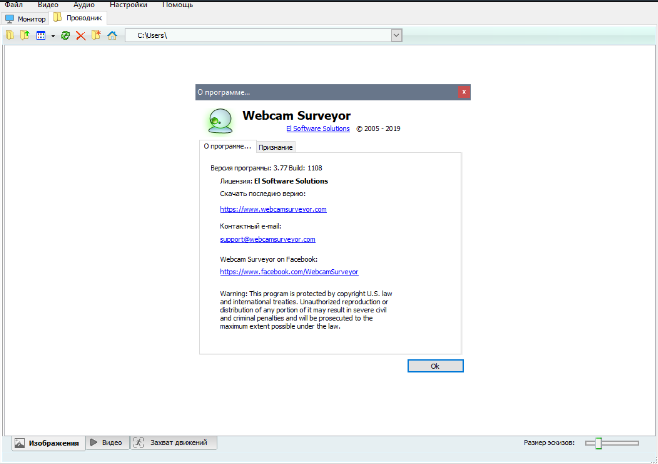The width and height of the screenshot is (658, 464).
Task: Switch to the Признание tab
Action: coord(276,147)
